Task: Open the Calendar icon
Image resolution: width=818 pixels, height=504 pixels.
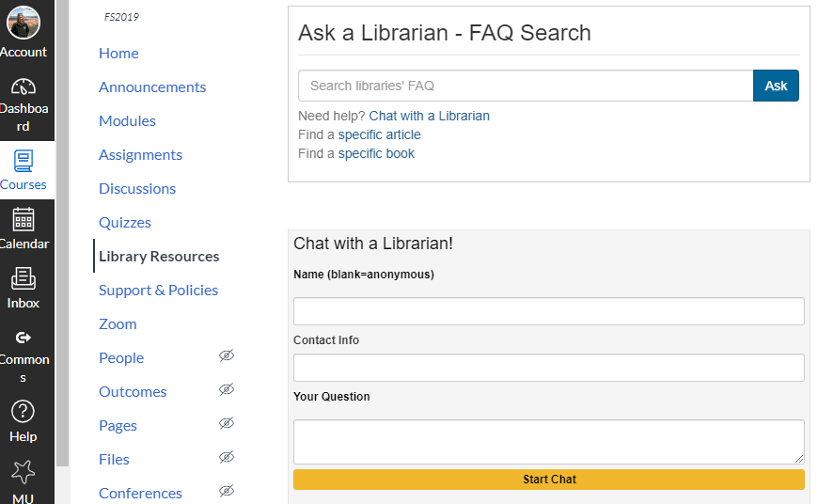Action: point(24,219)
